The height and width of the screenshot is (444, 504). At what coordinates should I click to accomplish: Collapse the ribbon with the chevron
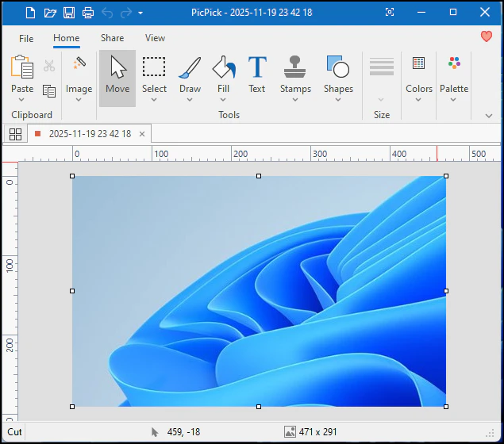(489, 116)
